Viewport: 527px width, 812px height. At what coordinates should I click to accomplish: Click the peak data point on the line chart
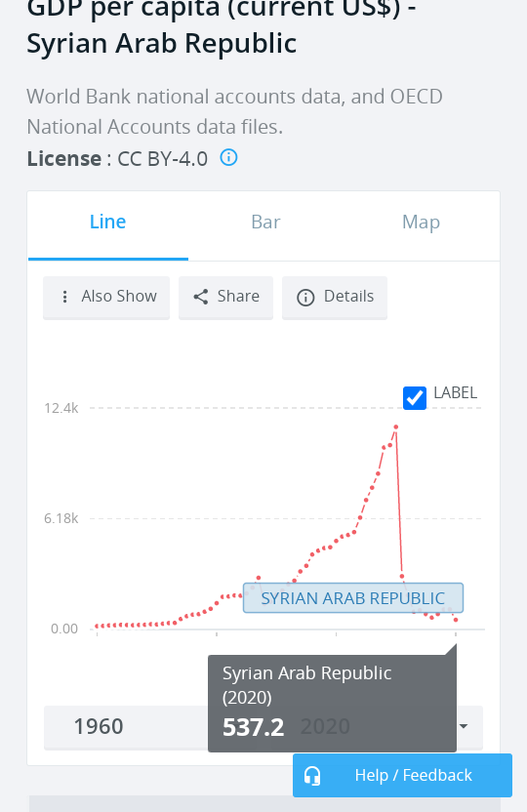(396, 427)
